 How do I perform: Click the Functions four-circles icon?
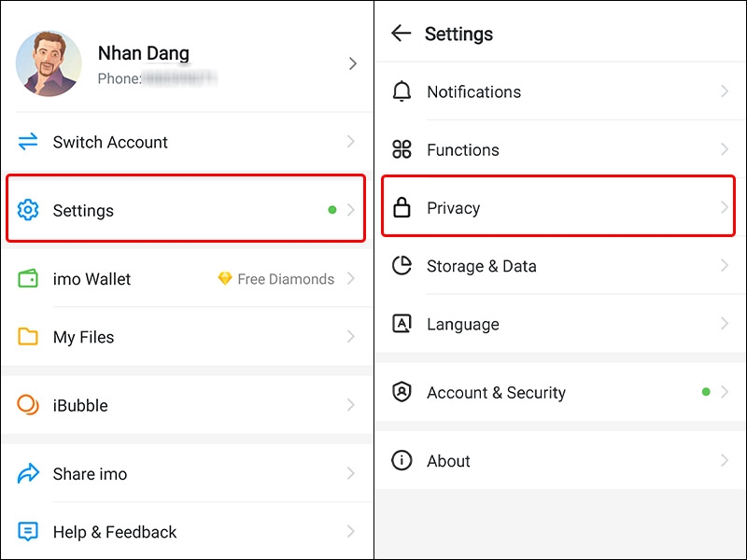click(402, 149)
